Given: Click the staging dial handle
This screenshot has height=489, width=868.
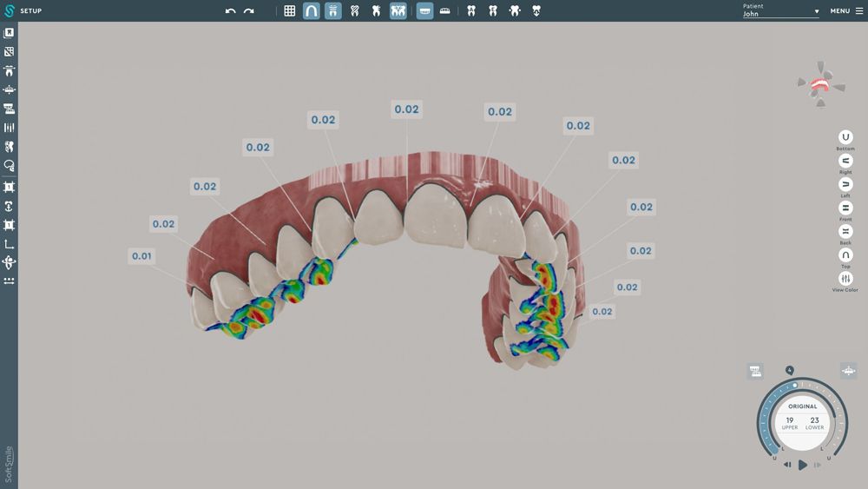Looking at the screenshot, I should pos(795,385).
